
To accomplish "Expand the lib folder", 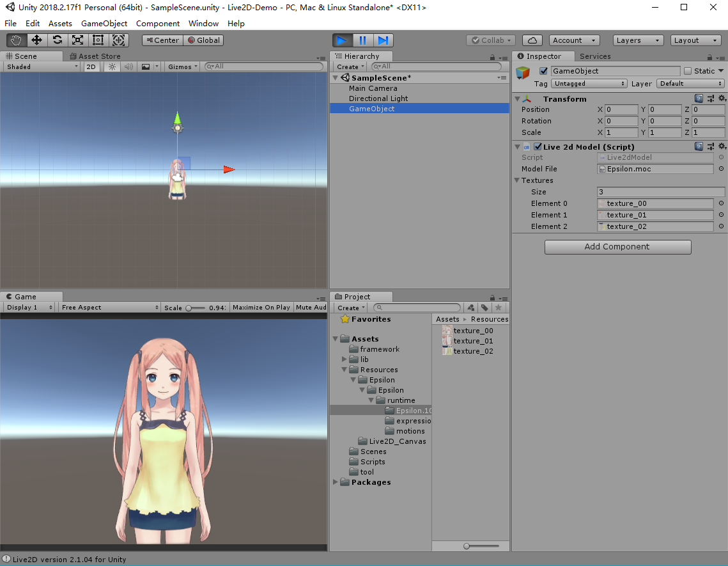I will [x=345, y=359].
